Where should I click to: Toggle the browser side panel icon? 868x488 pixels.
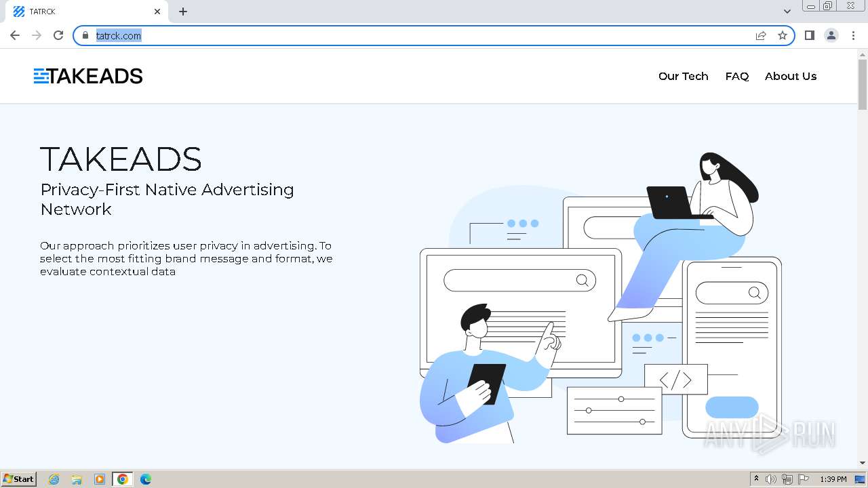tap(809, 35)
